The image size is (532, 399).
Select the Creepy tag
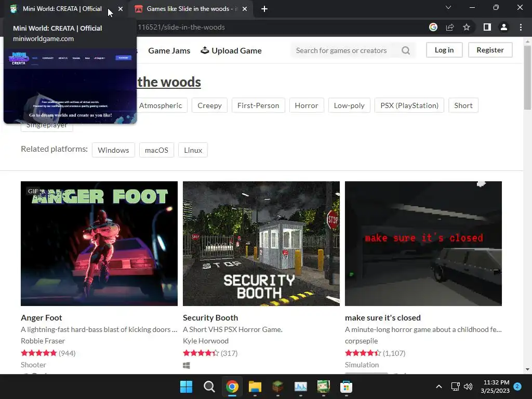[x=210, y=105]
